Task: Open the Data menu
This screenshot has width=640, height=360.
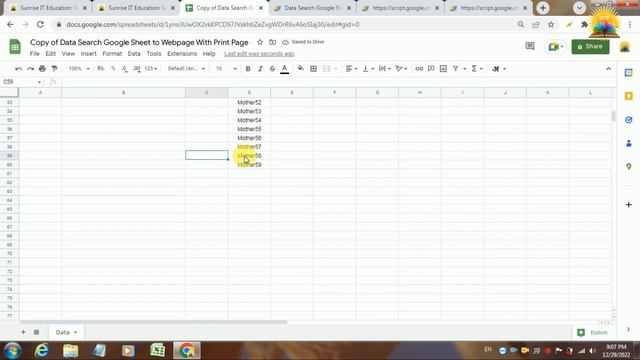Action: click(134, 54)
